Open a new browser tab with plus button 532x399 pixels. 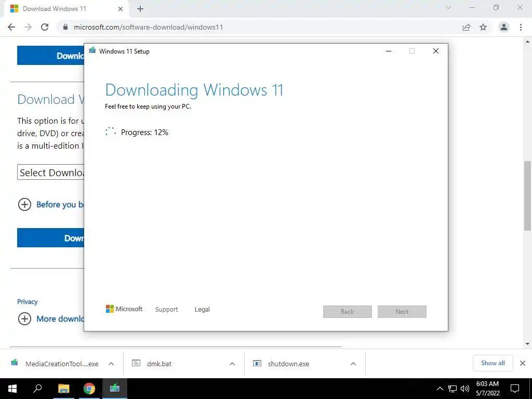point(140,9)
